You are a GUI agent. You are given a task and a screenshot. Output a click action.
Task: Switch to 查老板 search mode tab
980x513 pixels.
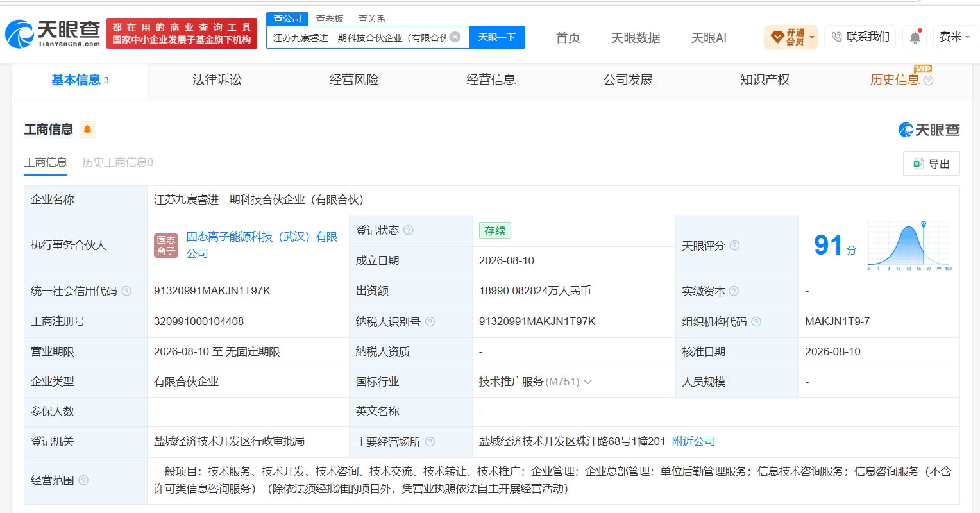(x=330, y=19)
